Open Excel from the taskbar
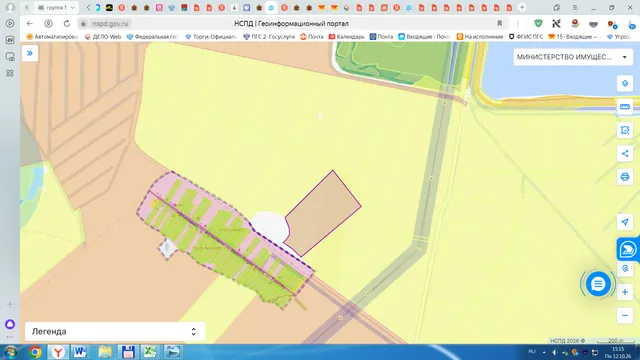 click(150, 352)
